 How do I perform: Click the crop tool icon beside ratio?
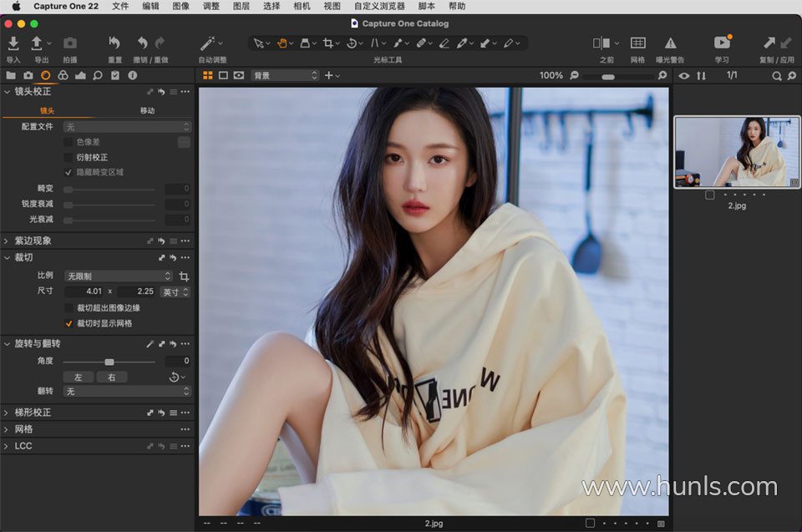(184, 276)
